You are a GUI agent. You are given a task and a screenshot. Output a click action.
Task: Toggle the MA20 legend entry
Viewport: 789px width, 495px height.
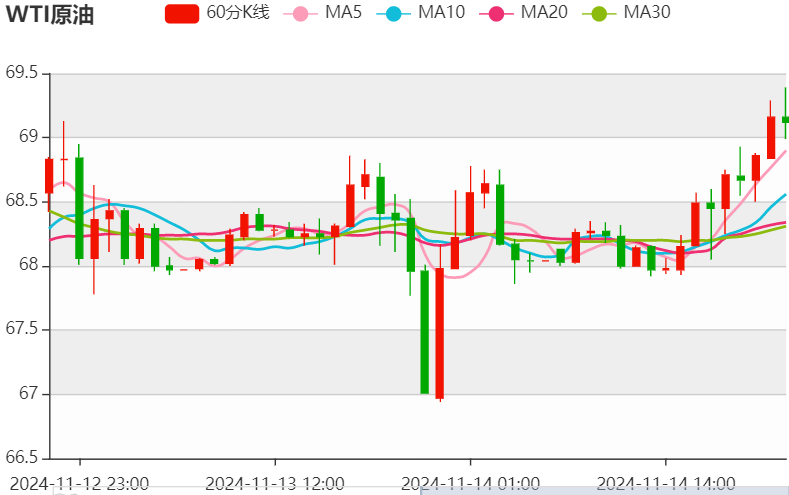[x=523, y=13]
